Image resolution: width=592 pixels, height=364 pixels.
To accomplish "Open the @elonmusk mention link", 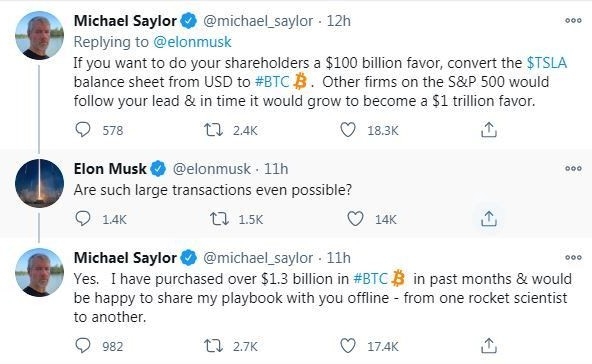I will 192,42.
